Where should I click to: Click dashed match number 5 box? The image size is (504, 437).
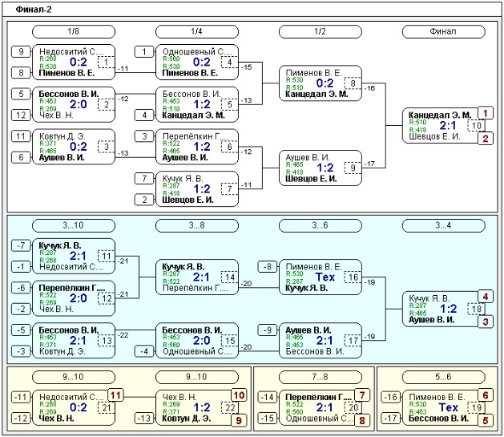(x=229, y=104)
